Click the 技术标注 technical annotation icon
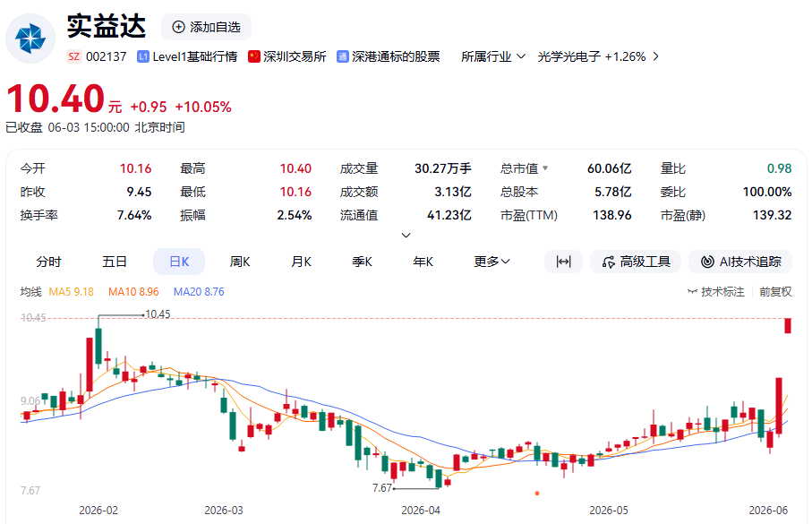Screen dimensions: 812x524 click(x=692, y=292)
